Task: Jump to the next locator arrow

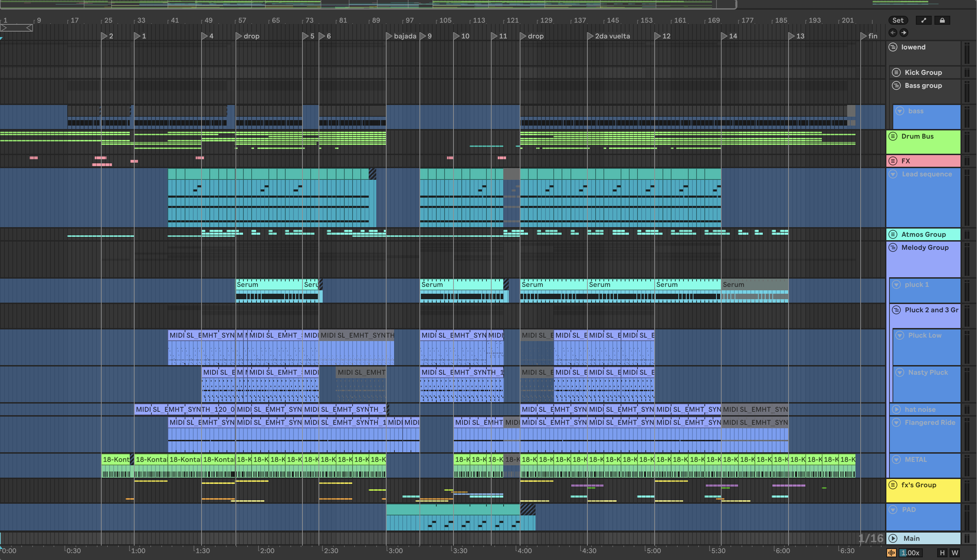Action: pyautogui.click(x=904, y=33)
